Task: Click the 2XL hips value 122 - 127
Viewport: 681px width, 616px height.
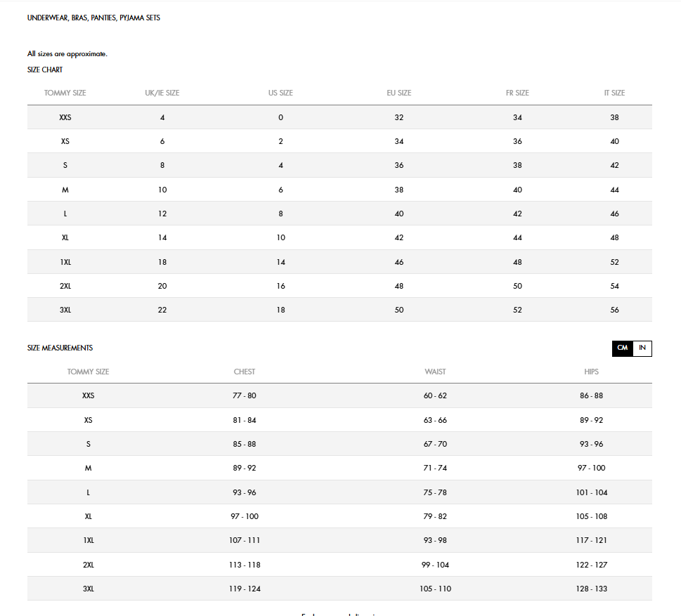Action: pyautogui.click(x=591, y=565)
